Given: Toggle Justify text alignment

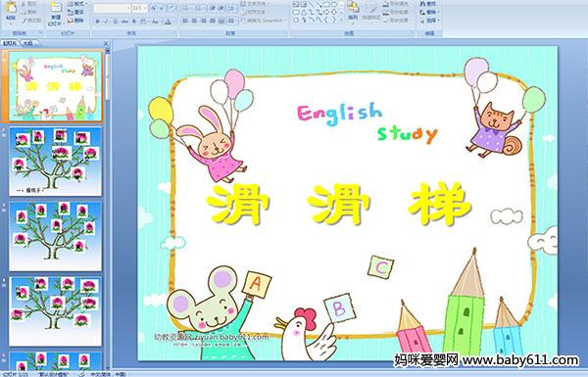Looking at the screenshot, I should pos(213,21).
